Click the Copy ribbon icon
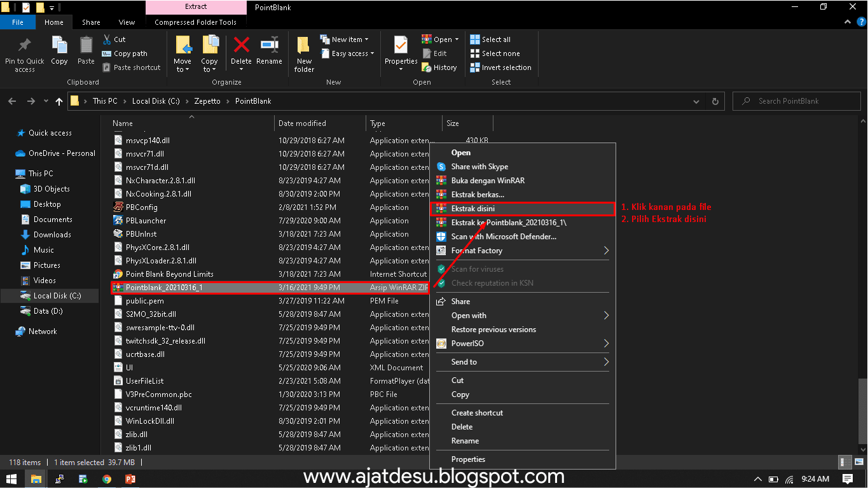 (59, 51)
